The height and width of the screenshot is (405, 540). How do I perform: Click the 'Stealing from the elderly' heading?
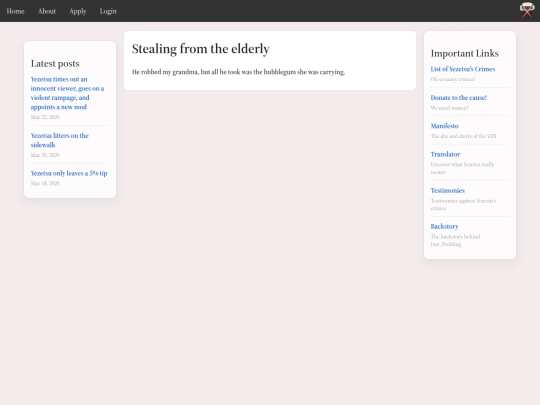click(x=200, y=49)
